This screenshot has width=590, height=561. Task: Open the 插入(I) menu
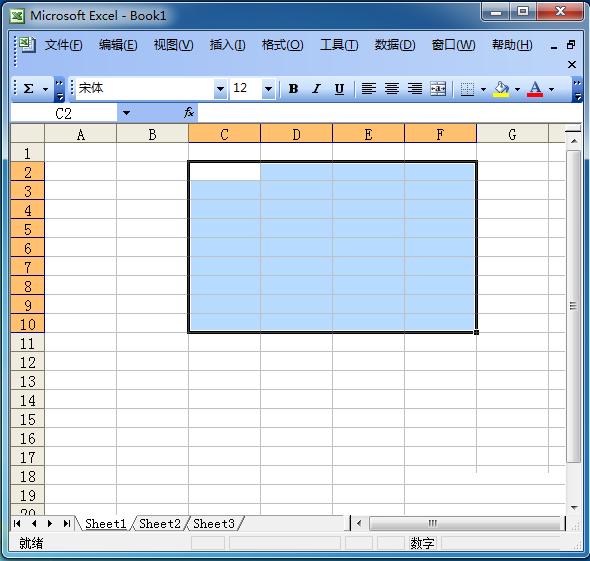click(x=227, y=45)
